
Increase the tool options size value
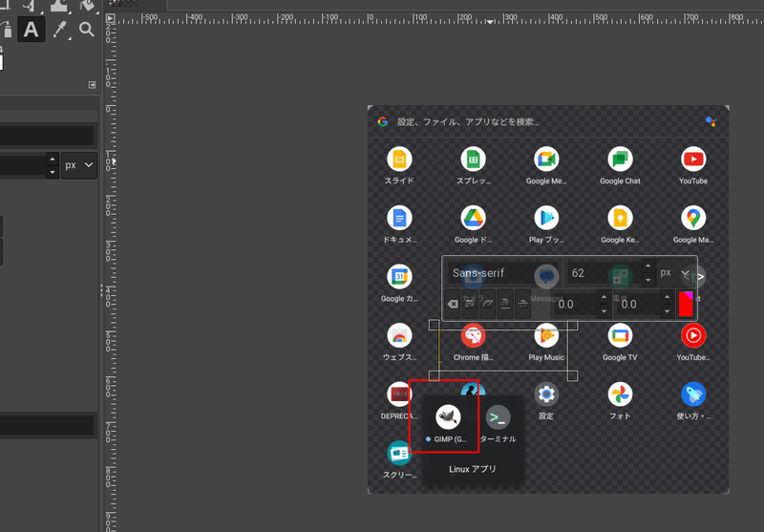(53, 160)
